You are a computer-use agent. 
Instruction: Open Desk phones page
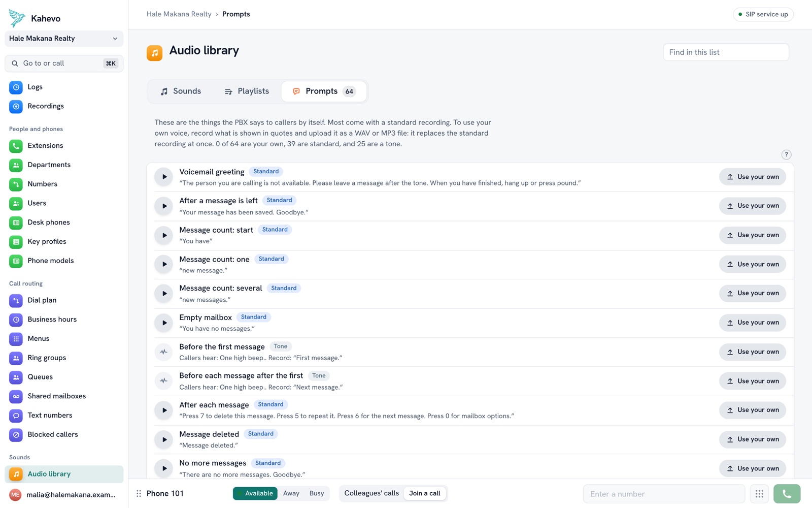coord(64,223)
